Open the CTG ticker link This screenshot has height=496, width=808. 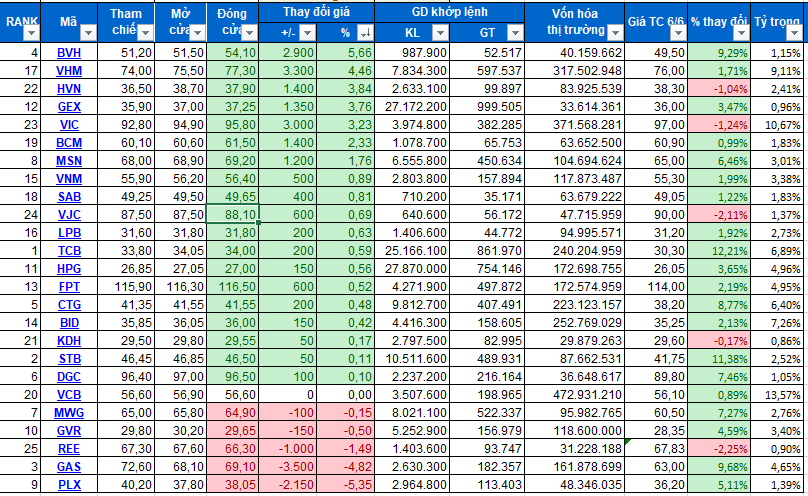[69, 305]
